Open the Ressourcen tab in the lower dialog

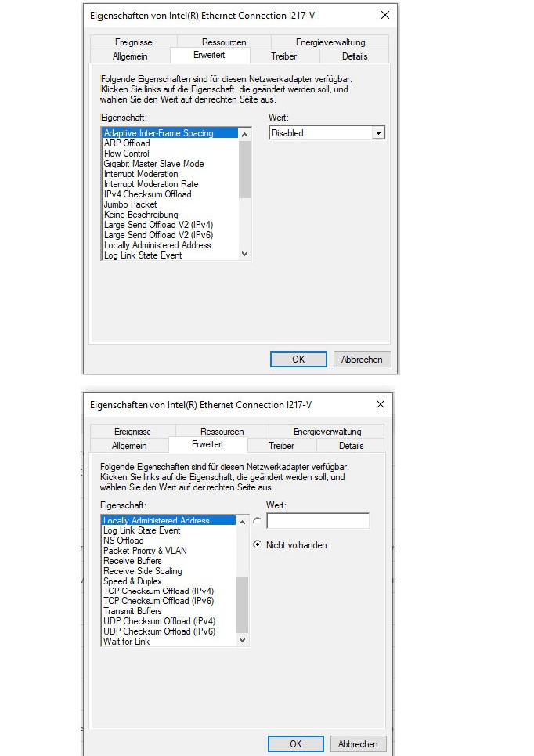point(222,432)
